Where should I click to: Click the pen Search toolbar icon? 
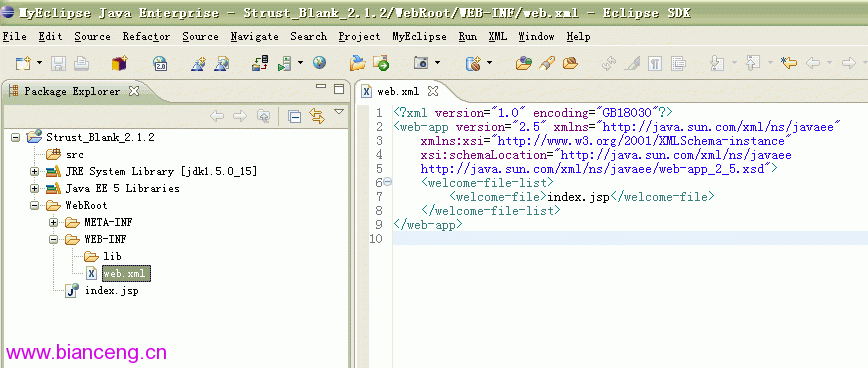tap(547, 63)
